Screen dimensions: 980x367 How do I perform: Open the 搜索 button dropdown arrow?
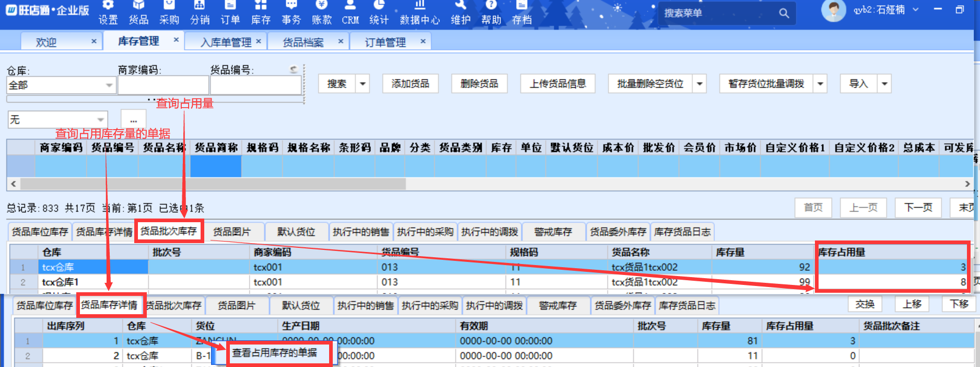363,84
